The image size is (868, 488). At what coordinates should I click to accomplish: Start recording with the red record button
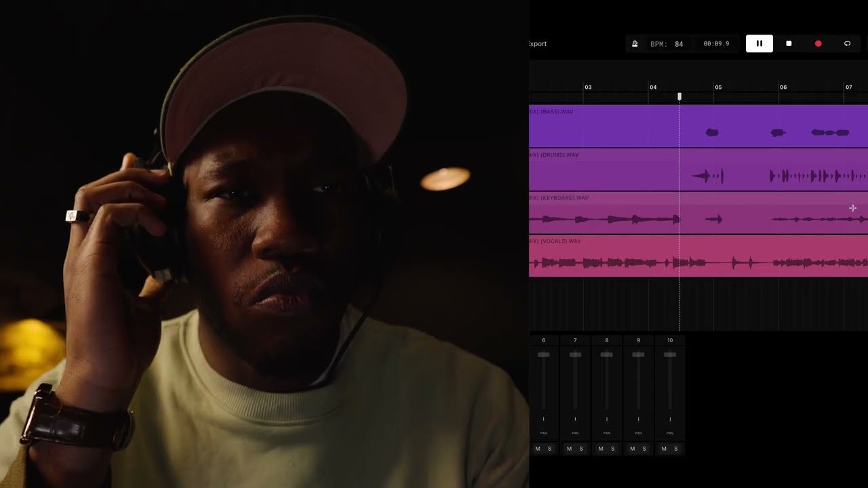tap(818, 43)
